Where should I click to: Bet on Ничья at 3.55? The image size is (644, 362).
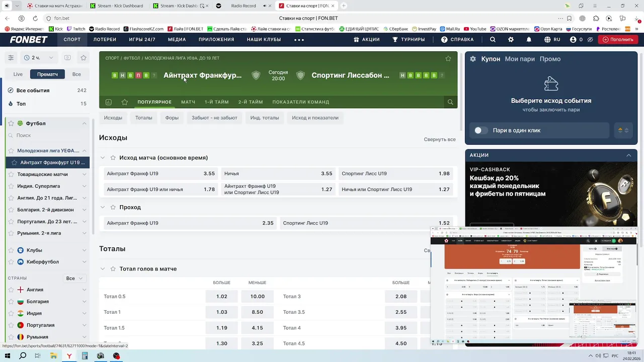278,173
